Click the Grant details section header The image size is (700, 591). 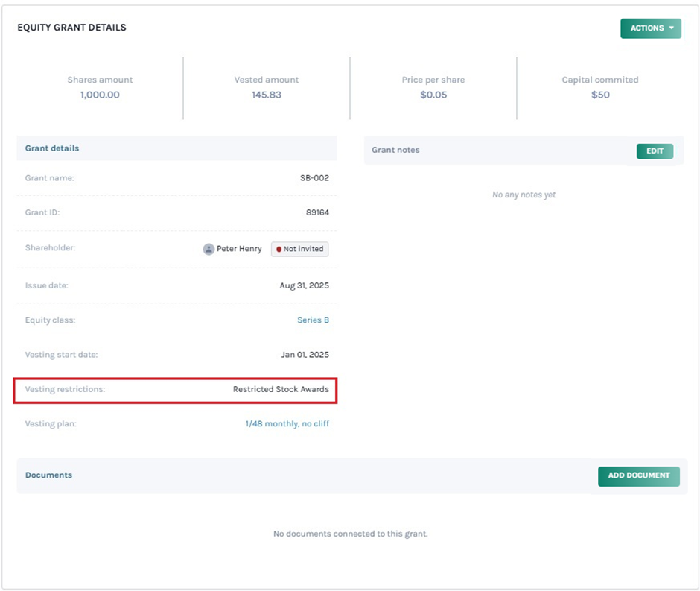(52, 148)
